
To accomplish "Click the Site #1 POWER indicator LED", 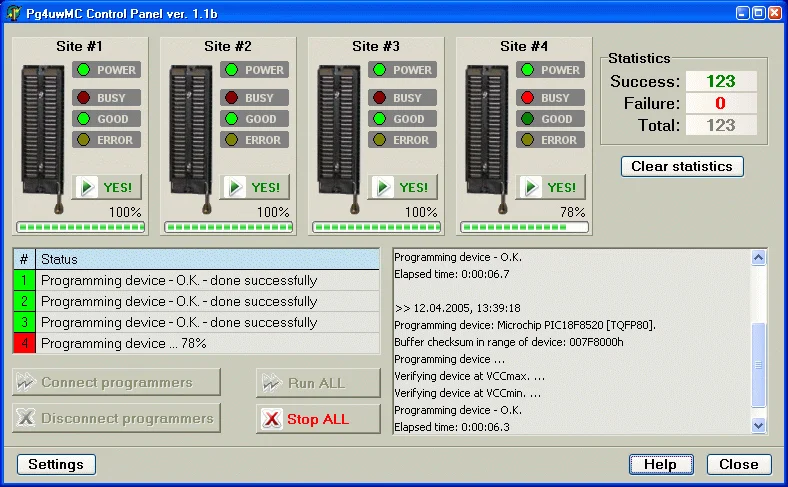I will tap(83, 70).
